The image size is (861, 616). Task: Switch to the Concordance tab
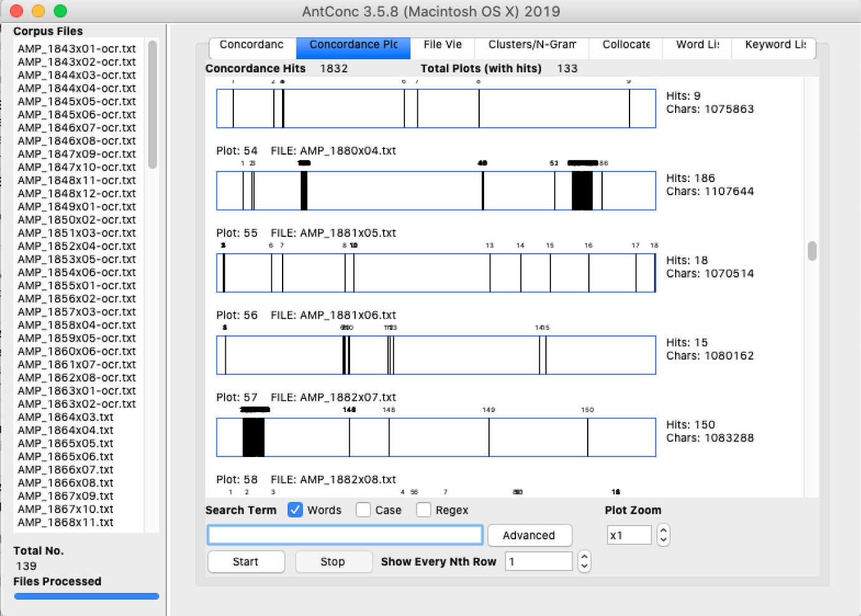click(x=251, y=45)
